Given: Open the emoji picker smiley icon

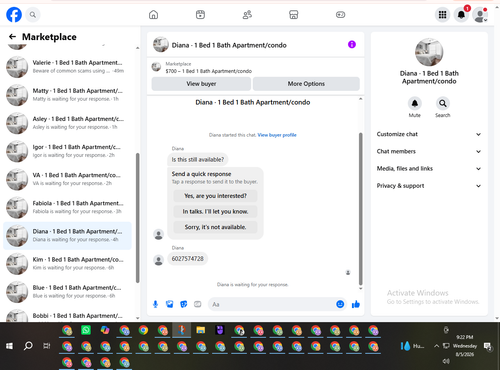Looking at the screenshot, I should [340, 304].
